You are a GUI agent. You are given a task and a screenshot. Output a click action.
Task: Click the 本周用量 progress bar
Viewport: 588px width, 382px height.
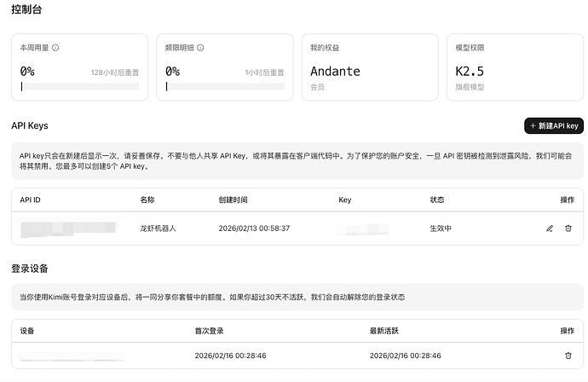click(80, 87)
